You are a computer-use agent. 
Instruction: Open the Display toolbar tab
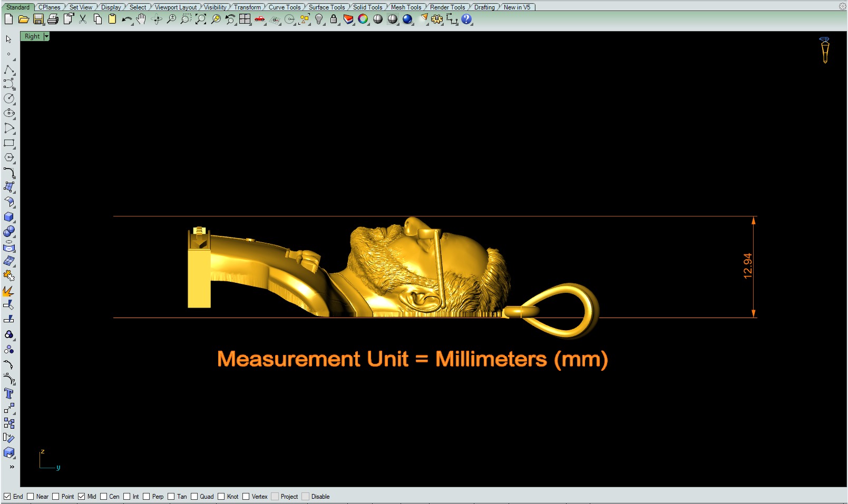111,7
